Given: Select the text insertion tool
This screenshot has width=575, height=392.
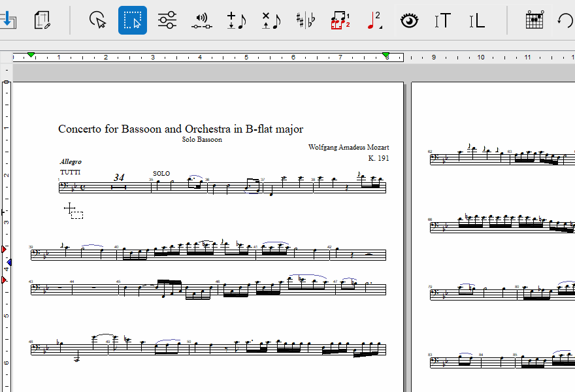Looking at the screenshot, I should coord(443,20).
